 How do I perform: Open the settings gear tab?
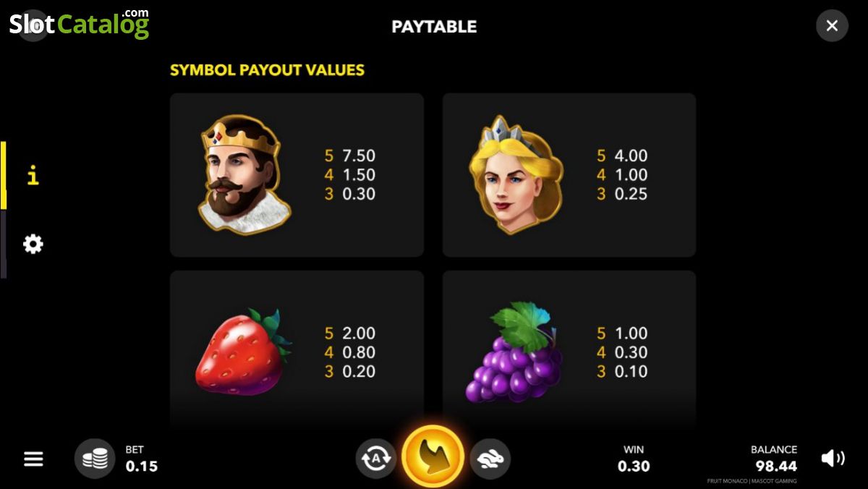coord(33,244)
